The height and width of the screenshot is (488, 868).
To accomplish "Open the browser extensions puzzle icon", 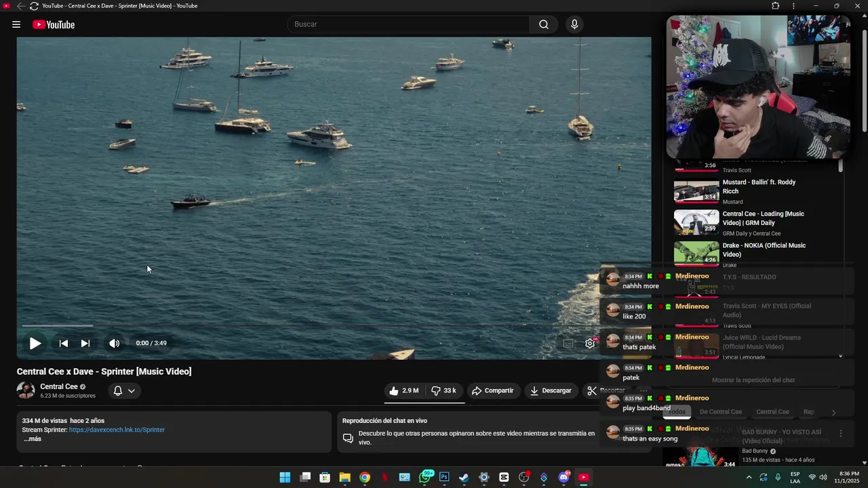I will click(775, 6).
